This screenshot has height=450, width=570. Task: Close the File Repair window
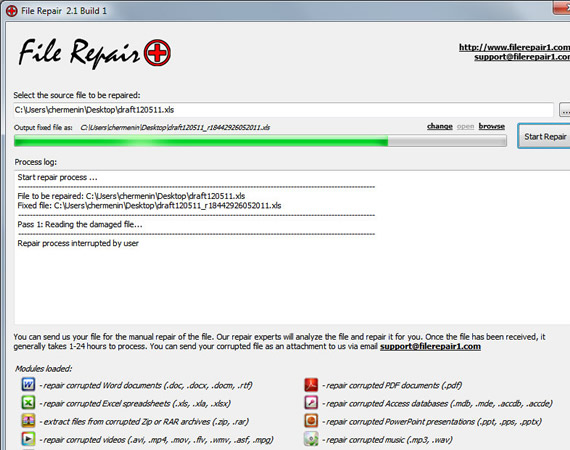tap(562, 7)
